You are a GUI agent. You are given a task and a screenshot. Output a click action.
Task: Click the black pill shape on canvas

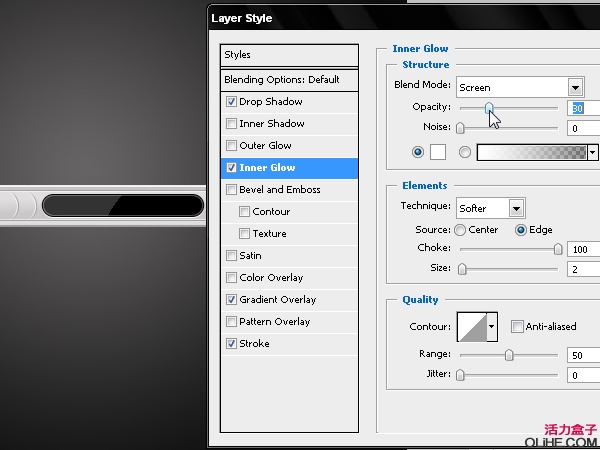pyautogui.click(x=122, y=206)
